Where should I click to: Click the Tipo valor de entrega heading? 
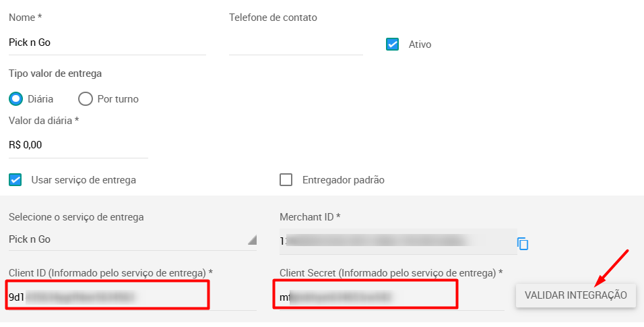coord(55,73)
